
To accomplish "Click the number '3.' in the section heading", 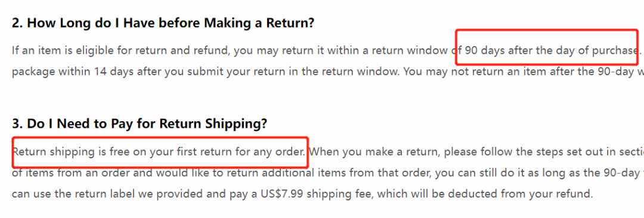I will pyautogui.click(x=17, y=124).
